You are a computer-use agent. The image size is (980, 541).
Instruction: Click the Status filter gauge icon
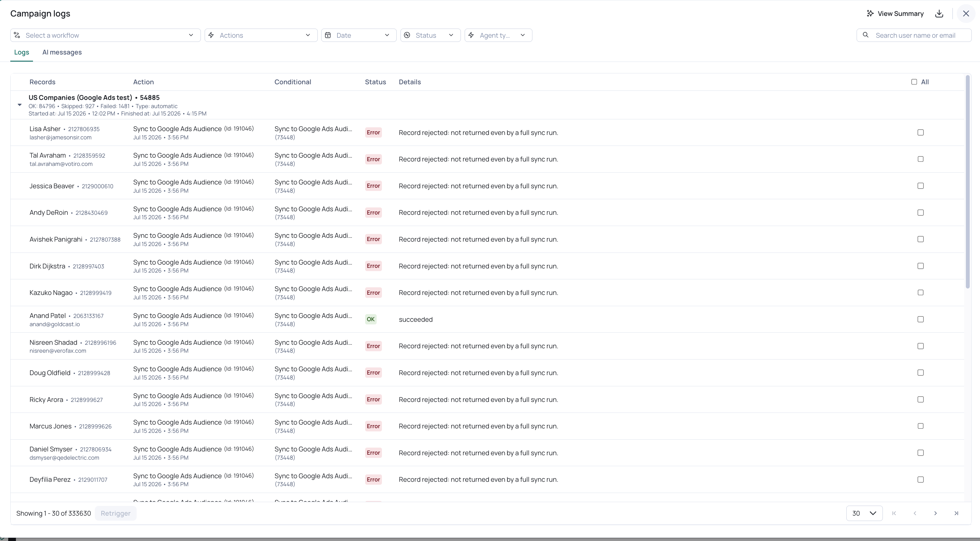407,35
